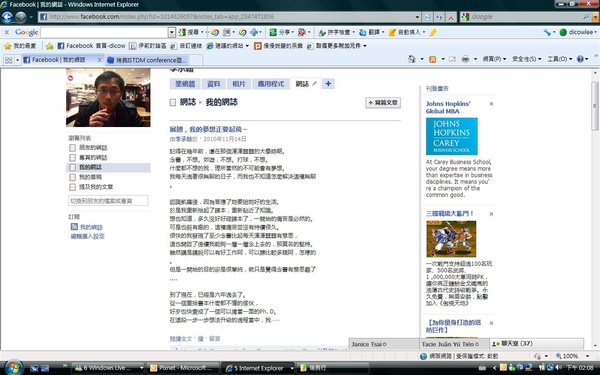Toggle the first sidebar checkbox, 朋友的網誌
The height and width of the screenshot is (375, 600).
point(72,148)
